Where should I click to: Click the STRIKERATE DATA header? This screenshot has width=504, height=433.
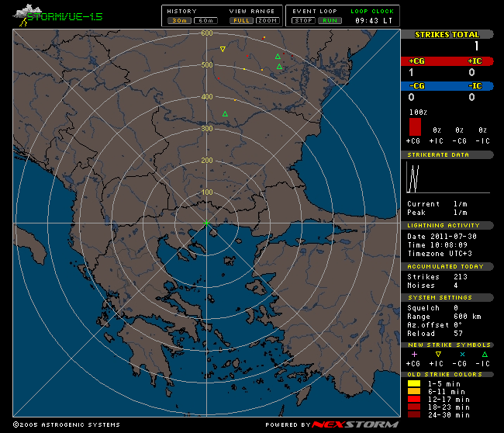point(447,154)
